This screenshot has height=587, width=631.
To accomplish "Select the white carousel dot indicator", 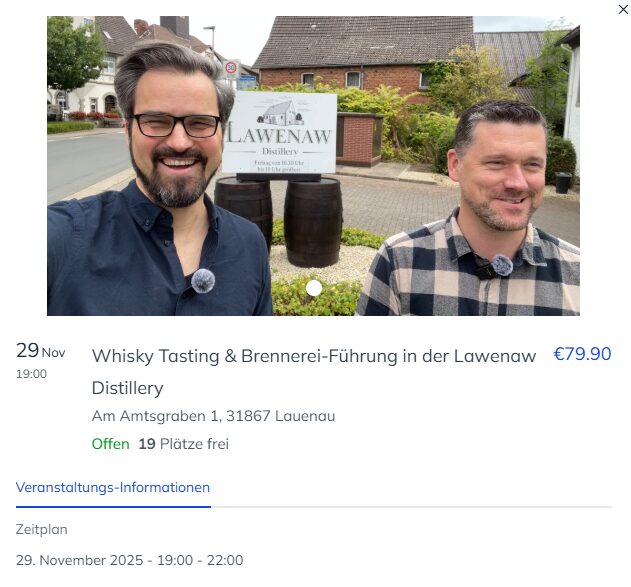I will click(314, 288).
